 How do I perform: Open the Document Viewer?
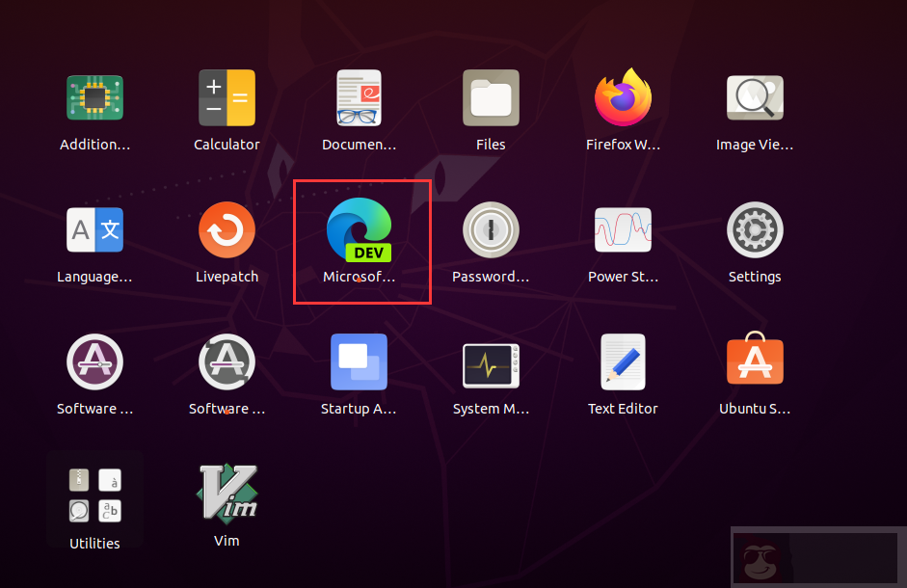click(x=359, y=97)
